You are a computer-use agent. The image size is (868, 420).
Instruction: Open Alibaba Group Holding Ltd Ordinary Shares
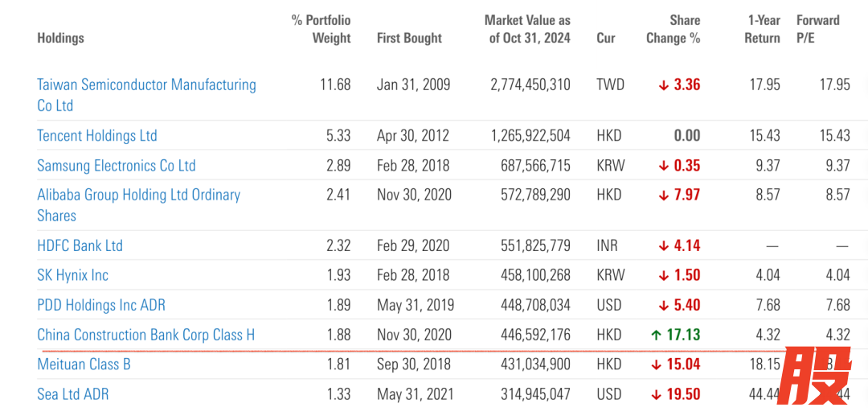tap(138, 196)
